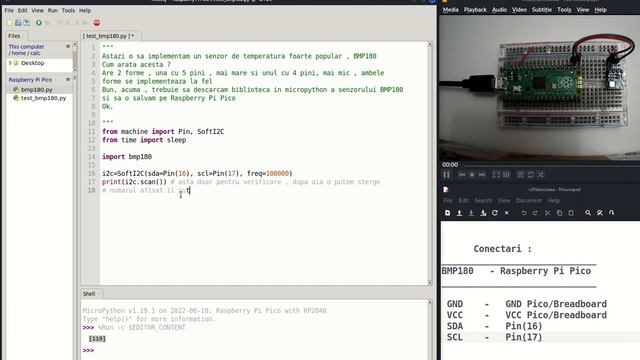
Task: Open Find and Replace in Mousepad toolbar
Action: tap(600, 213)
